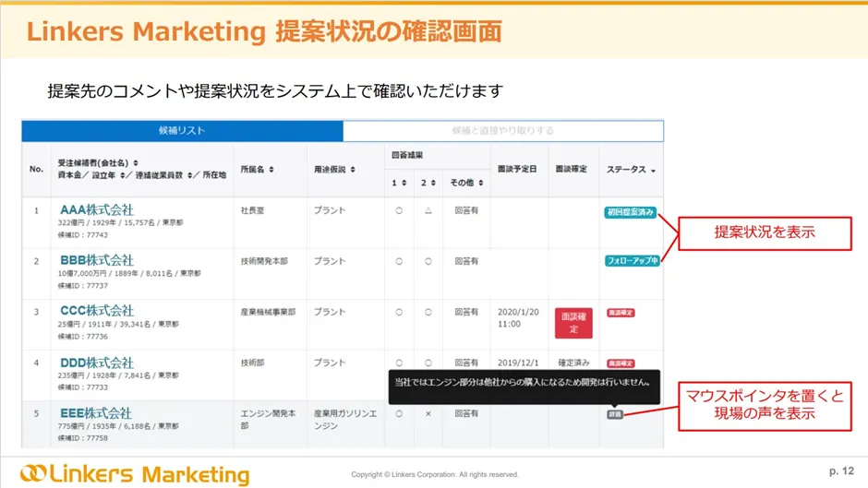868x488 pixels.
Task: Switch to 候補と直接やり取りする tab
Action: [502, 131]
